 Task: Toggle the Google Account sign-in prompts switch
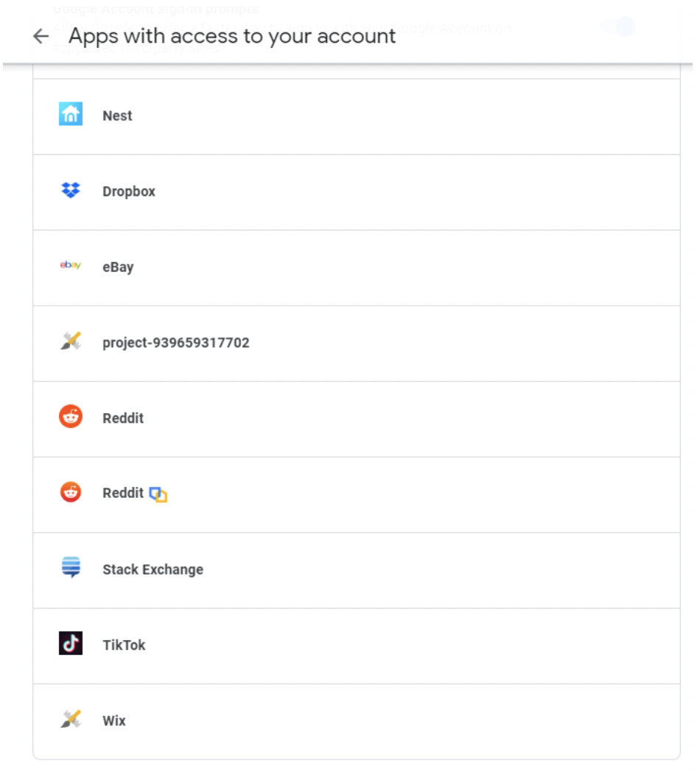617,27
